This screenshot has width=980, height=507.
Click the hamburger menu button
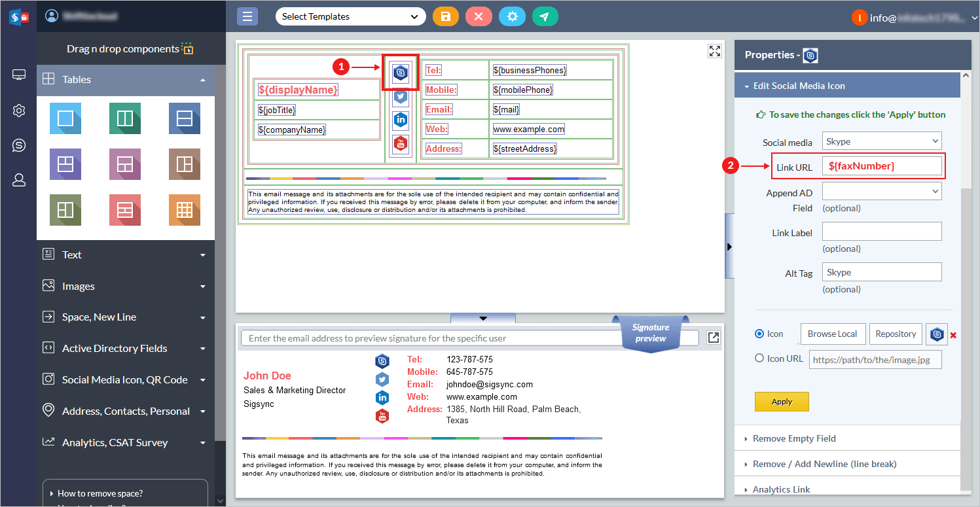click(247, 16)
